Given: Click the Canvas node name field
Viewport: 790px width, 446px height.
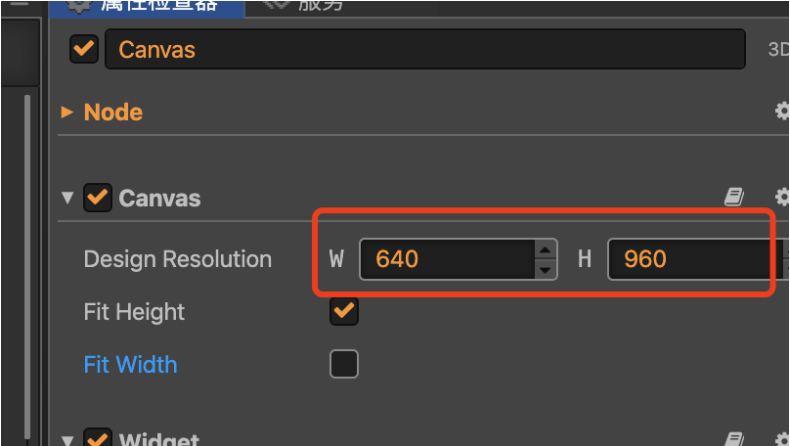Looking at the screenshot, I should (x=425, y=49).
